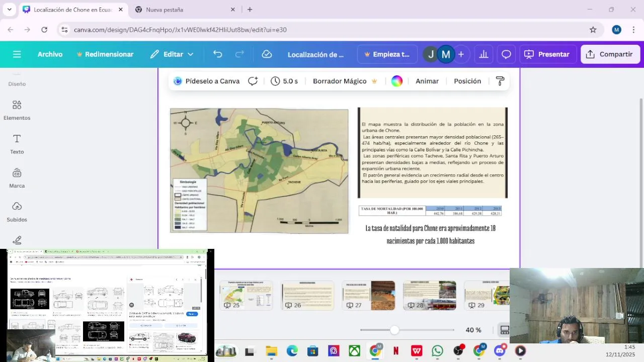
Task: Open slide thumbnail 28
Action: (x=430, y=296)
